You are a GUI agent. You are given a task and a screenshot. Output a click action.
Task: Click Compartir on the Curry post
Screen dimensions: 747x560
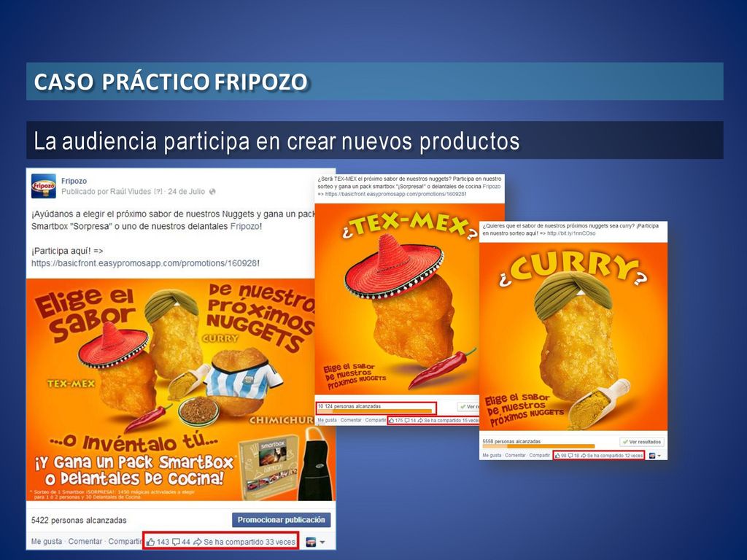[539, 455]
